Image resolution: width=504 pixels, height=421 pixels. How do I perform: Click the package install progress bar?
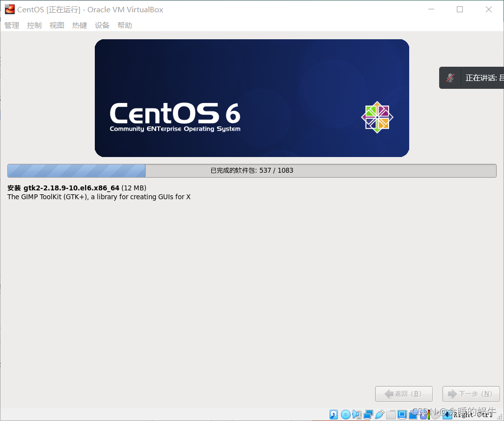[x=252, y=171]
